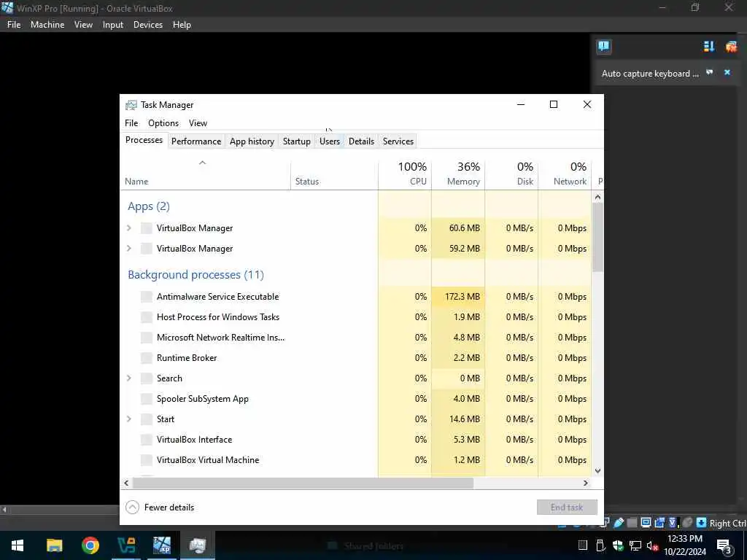The height and width of the screenshot is (560, 747).
Task: Open the Task Manager View menu
Action: (198, 122)
